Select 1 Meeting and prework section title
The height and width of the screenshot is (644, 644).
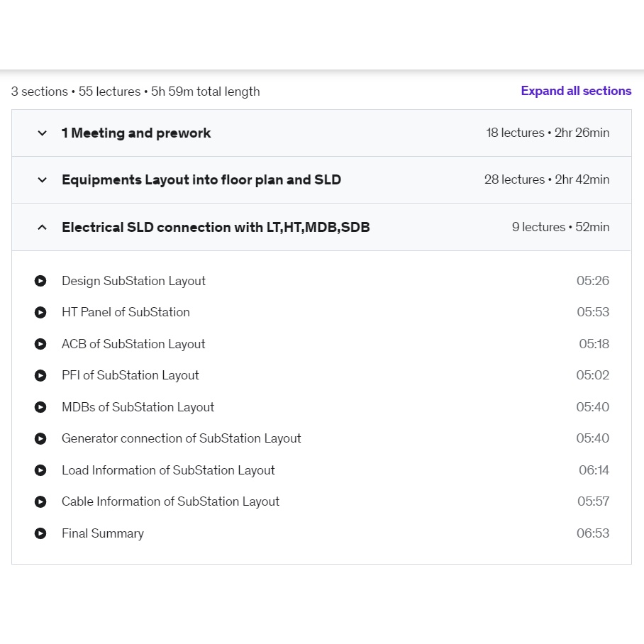click(136, 133)
